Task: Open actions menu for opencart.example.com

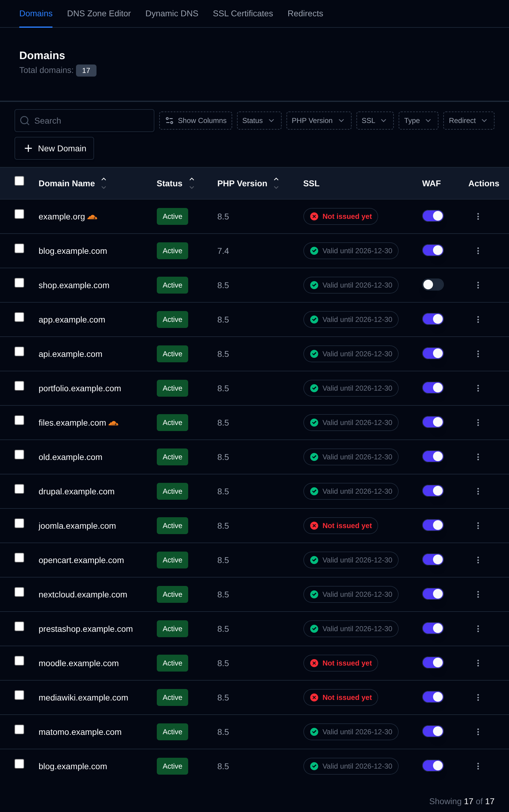Action: pos(478,560)
